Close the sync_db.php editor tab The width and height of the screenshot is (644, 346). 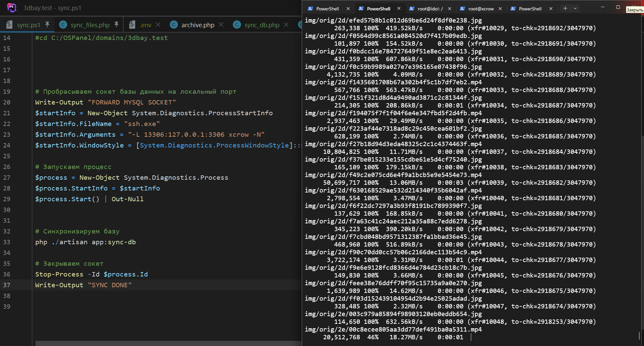(286, 25)
